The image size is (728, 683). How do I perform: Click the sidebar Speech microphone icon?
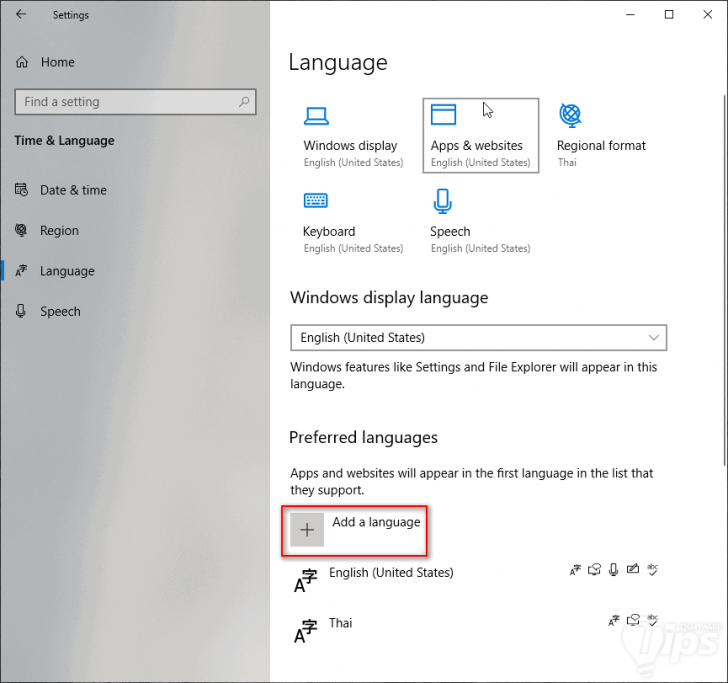coord(21,311)
